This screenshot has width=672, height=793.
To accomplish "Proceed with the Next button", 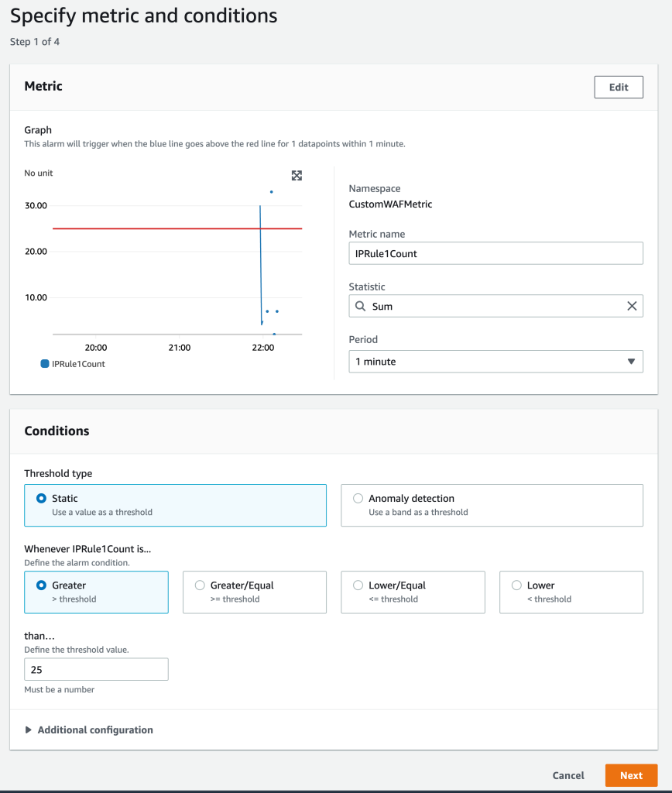I will click(x=631, y=775).
